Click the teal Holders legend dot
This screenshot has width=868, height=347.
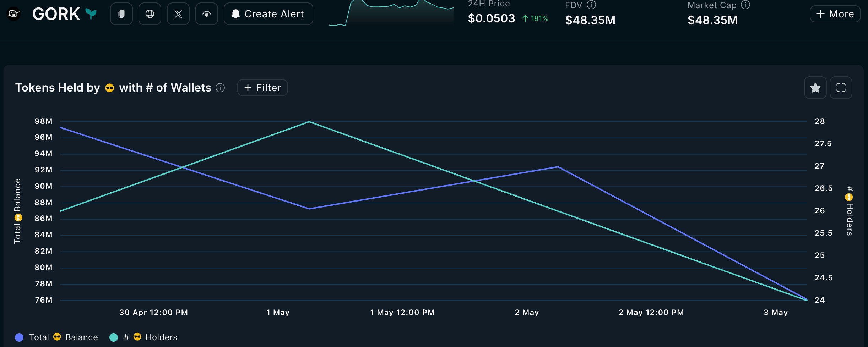coord(114,337)
